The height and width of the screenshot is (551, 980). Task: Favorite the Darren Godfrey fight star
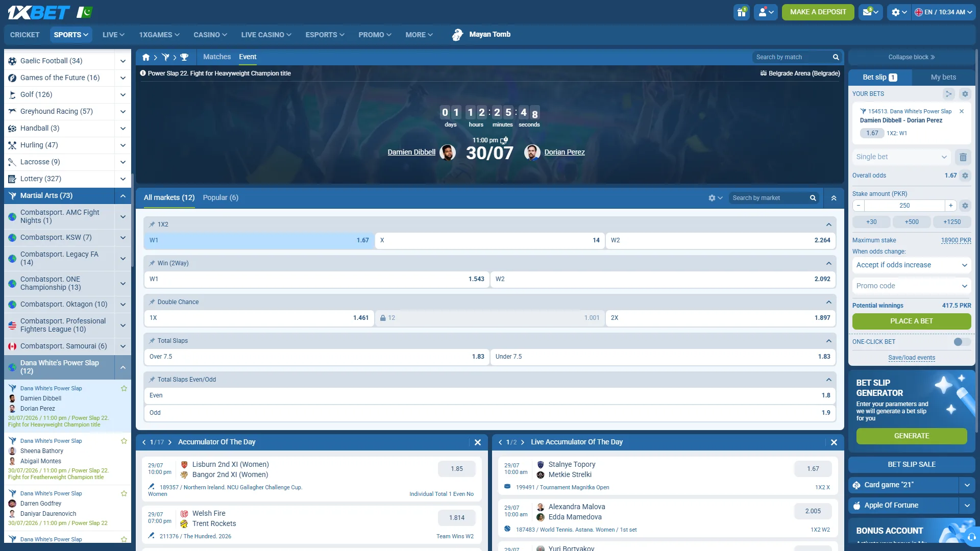coord(124,494)
